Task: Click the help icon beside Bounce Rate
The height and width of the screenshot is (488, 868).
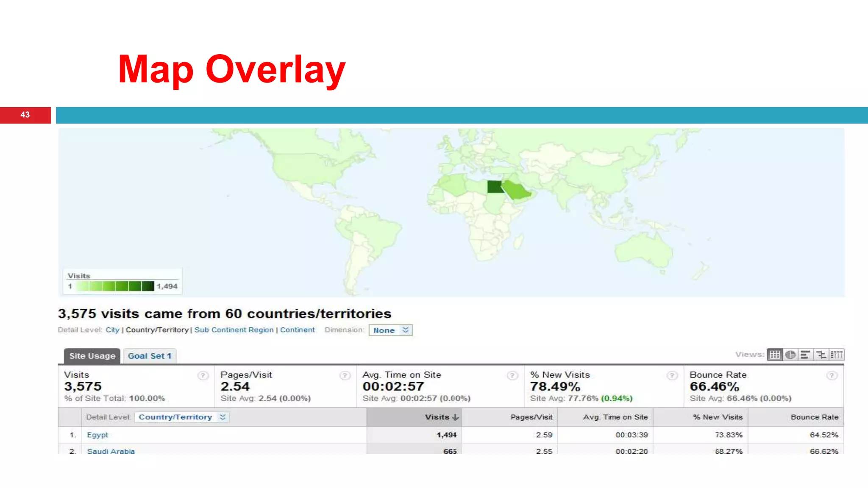Action: tap(832, 375)
